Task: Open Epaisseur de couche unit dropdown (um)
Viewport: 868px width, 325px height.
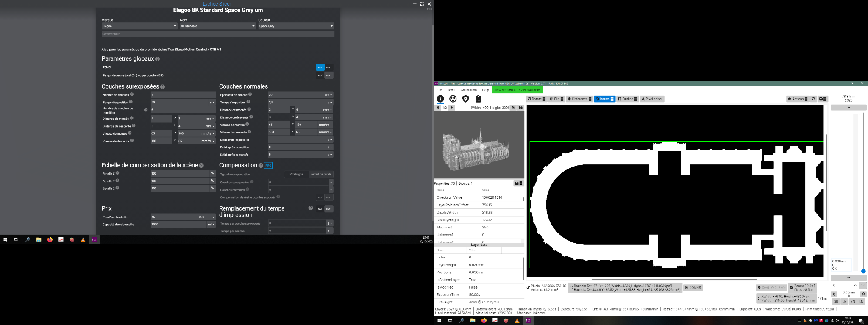Action: [328, 95]
